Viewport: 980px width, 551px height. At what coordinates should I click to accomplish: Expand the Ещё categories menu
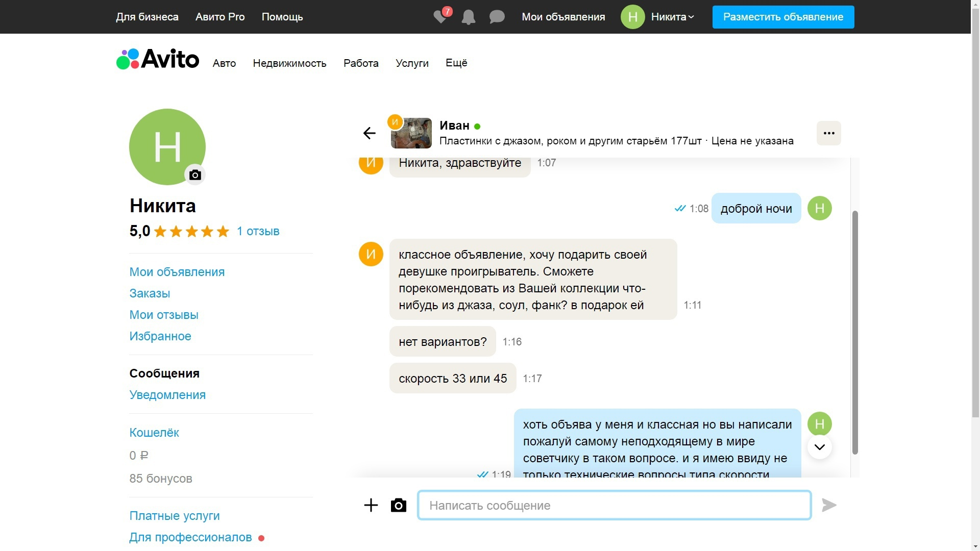456,63
